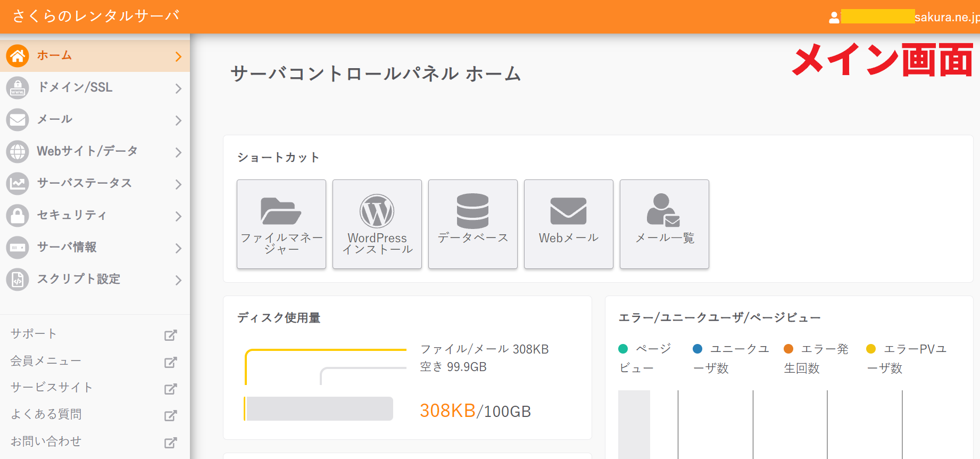
Task: Expand the セキュリティ menu chevron
Action: [x=178, y=216]
